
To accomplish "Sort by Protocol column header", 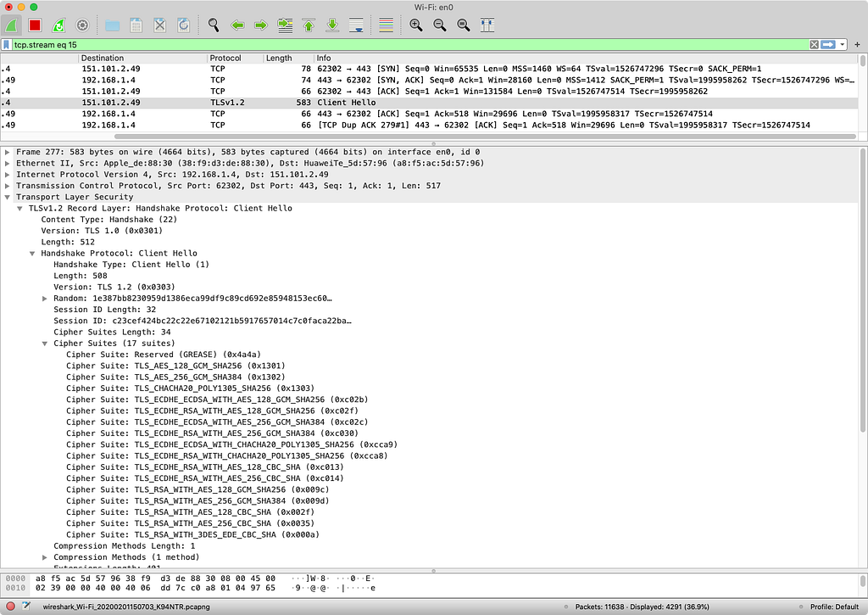I will pyautogui.click(x=236, y=58).
